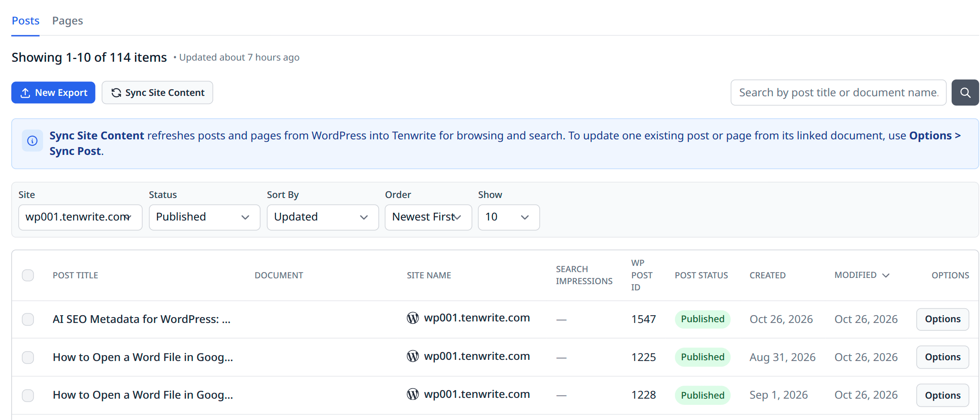Click the info icon in the blue notice
The width and height of the screenshot is (980, 420).
click(33, 141)
